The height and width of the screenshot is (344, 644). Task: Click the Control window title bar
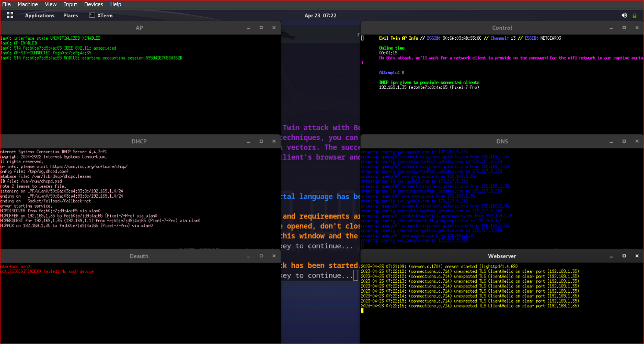(x=502, y=28)
